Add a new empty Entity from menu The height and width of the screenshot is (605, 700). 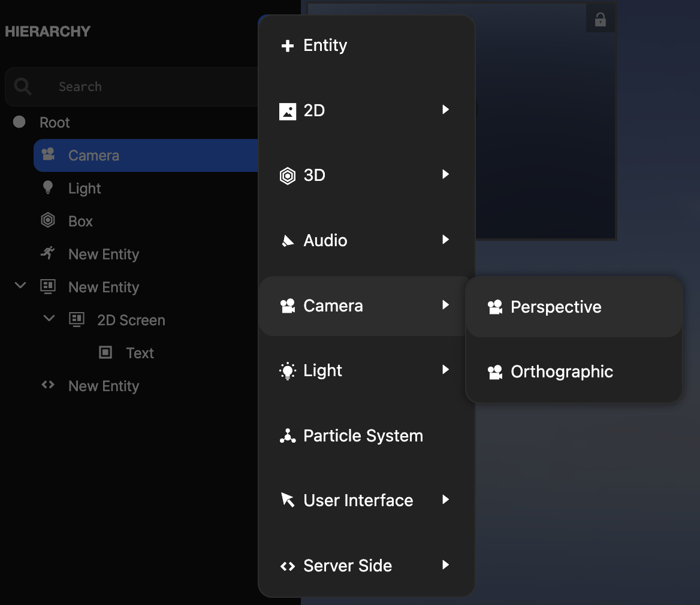(x=325, y=46)
